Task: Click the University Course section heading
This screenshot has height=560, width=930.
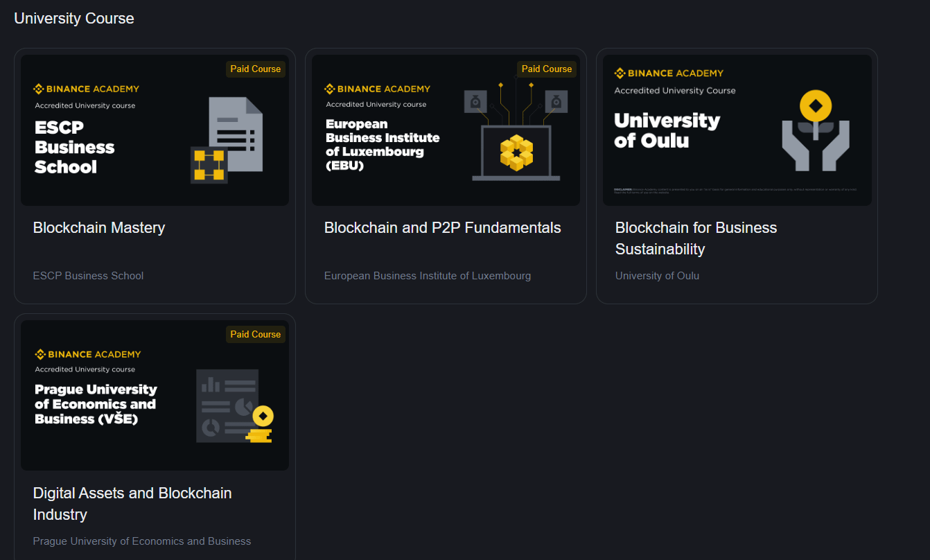Action: [x=74, y=19]
